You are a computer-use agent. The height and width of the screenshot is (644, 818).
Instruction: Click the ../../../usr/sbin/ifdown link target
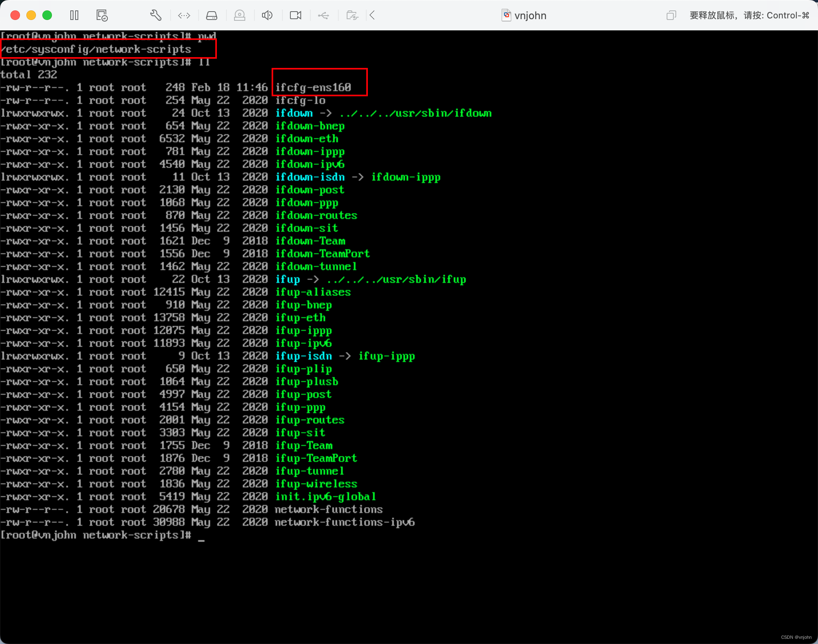click(x=415, y=113)
